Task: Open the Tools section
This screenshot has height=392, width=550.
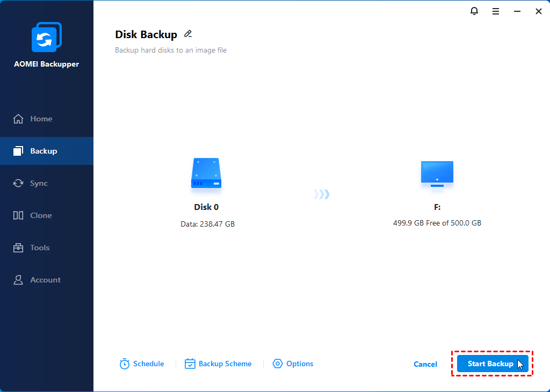Action: click(x=40, y=248)
